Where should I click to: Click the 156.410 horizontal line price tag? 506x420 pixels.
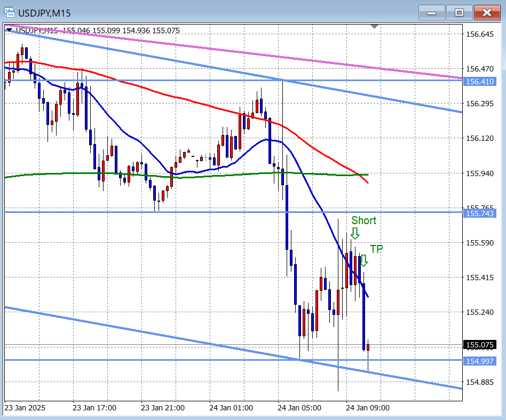tap(480, 82)
